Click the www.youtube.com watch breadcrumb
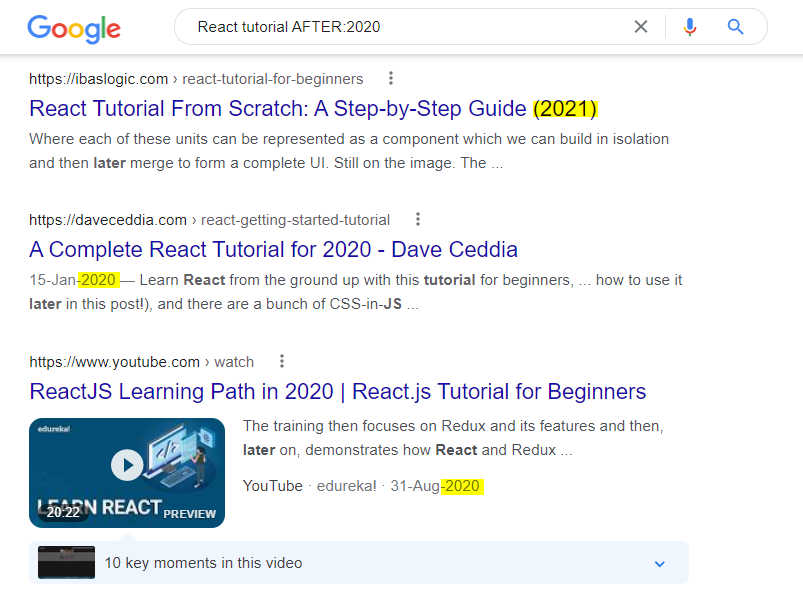 click(x=141, y=362)
